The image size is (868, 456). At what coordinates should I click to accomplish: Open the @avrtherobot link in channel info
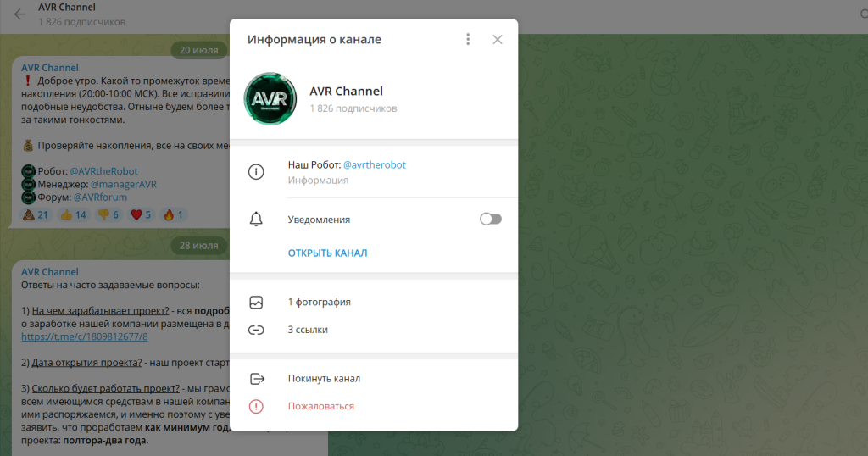(374, 165)
